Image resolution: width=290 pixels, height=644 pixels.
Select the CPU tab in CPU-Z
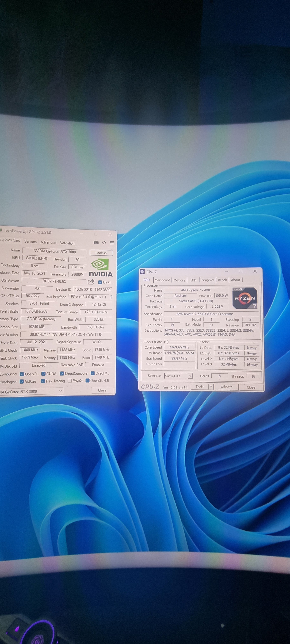[147, 280]
